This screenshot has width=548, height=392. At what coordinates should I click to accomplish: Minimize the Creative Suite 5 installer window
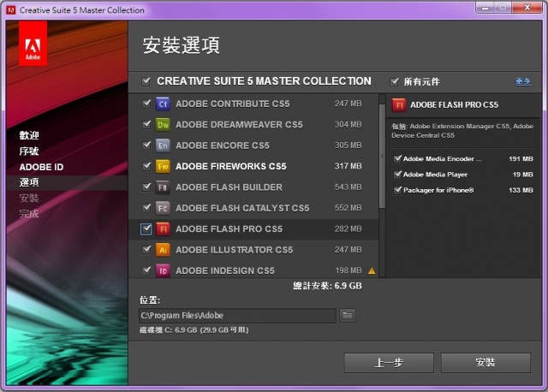(x=485, y=8)
